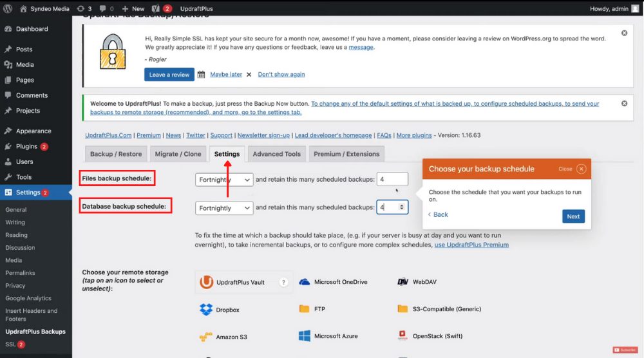
Task: Select Microsoft Azure remote storage
Action: click(x=328, y=336)
